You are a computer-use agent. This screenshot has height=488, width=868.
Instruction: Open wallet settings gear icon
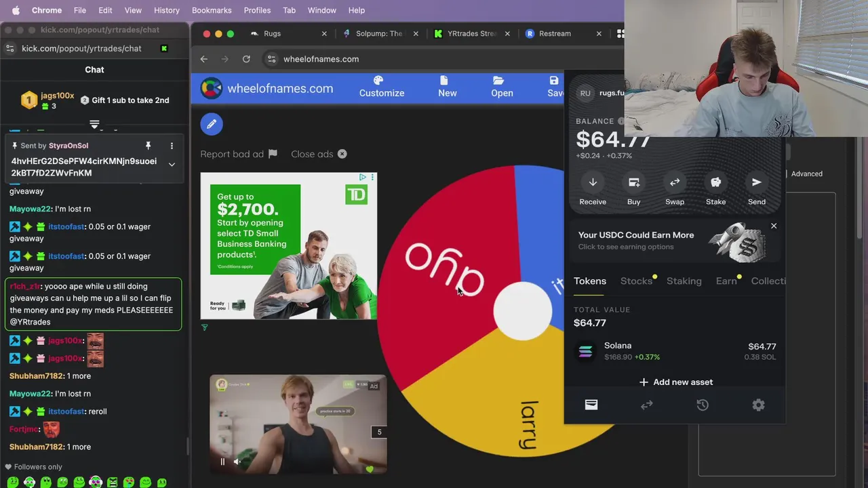click(x=758, y=405)
